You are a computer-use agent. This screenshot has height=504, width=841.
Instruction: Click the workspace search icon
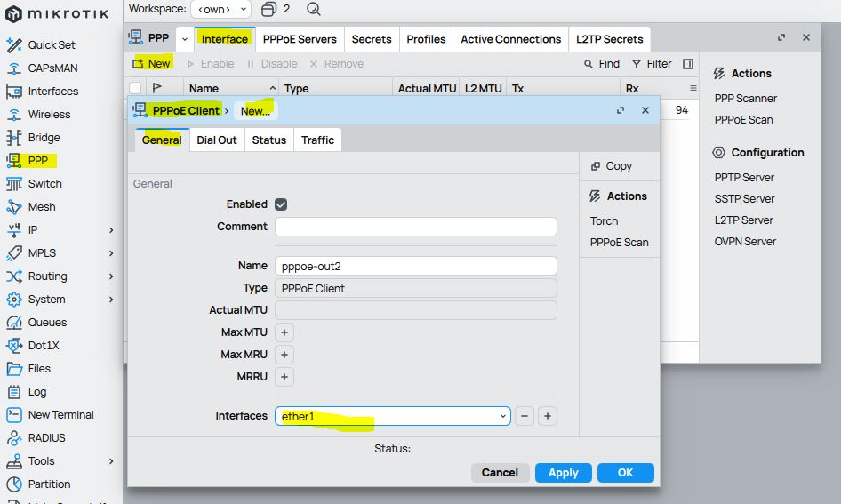point(314,9)
